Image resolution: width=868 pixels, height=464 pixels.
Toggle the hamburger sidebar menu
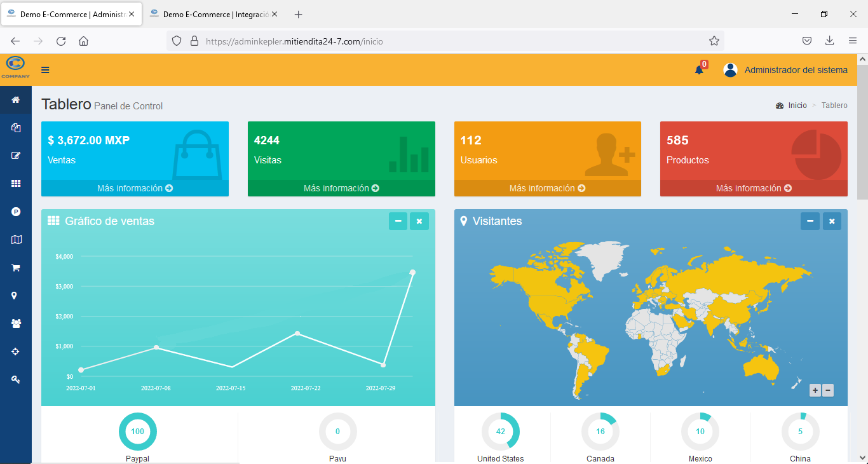(x=45, y=70)
